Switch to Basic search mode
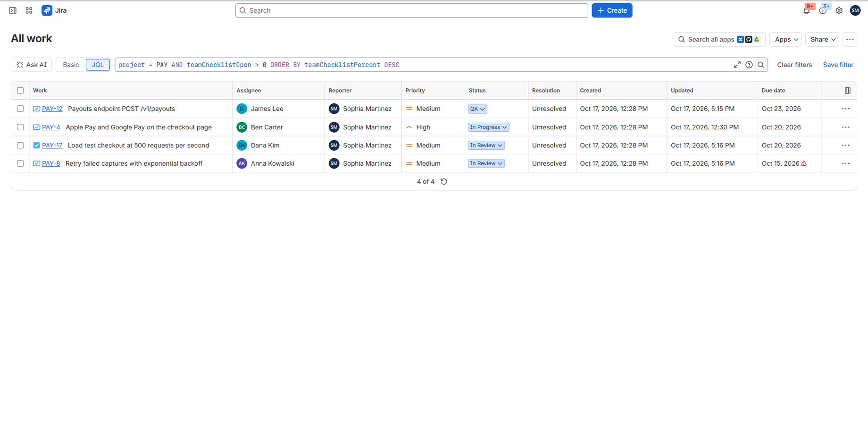868x425 pixels. pyautogui.click(x=71, y=65)
